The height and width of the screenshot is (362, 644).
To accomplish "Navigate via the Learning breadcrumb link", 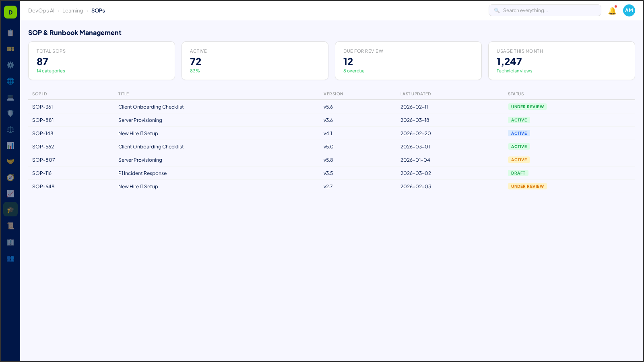I will point(72,10).
